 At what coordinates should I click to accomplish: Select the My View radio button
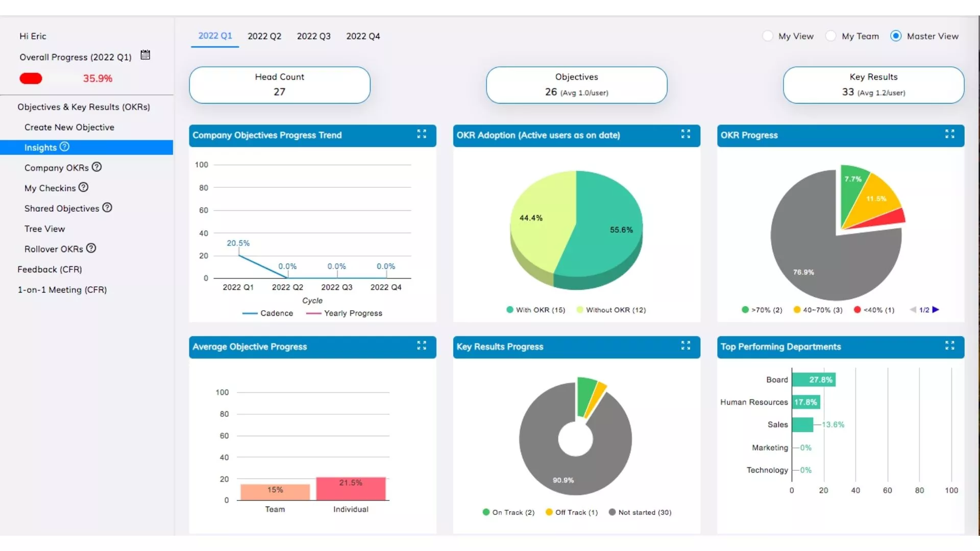(767, 36)
